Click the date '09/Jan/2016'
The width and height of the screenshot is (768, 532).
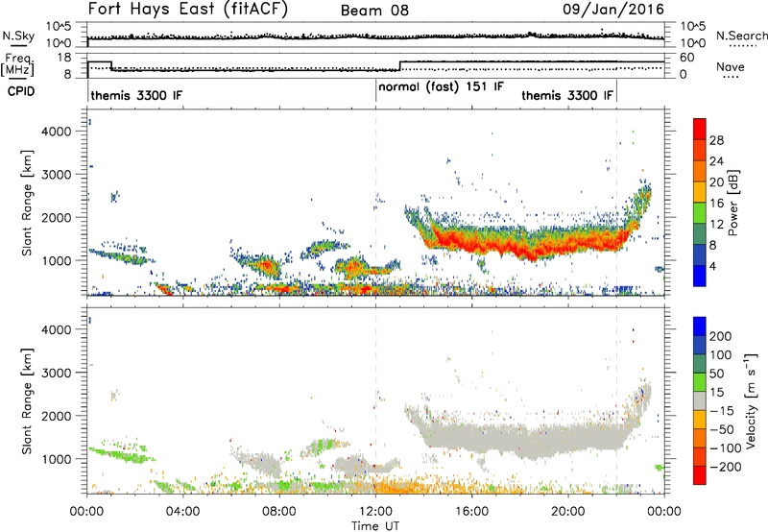pos(613,10)
